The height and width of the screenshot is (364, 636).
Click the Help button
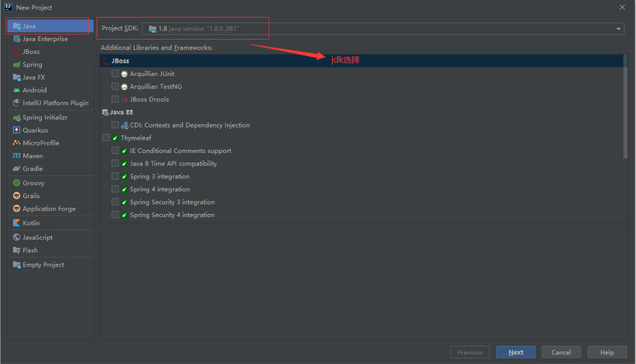click(x=607, y=352)
